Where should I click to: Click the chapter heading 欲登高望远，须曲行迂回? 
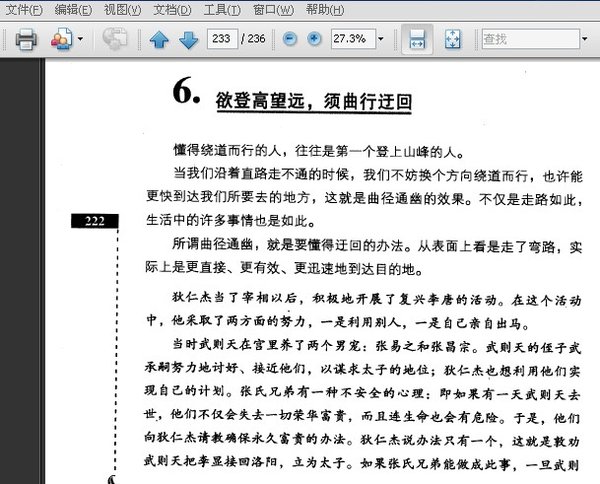click(x=314, y=102)
